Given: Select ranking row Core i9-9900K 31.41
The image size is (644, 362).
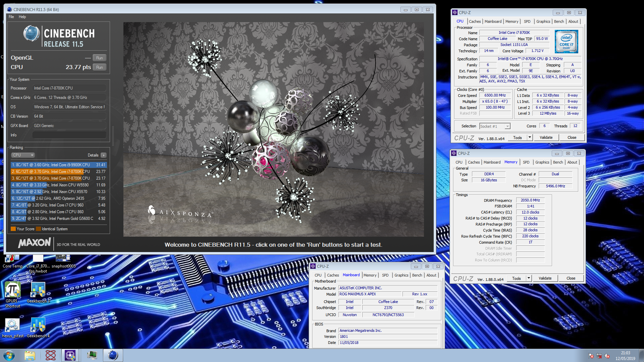Looking at the screenshot, I should click(x=59, y=165).
